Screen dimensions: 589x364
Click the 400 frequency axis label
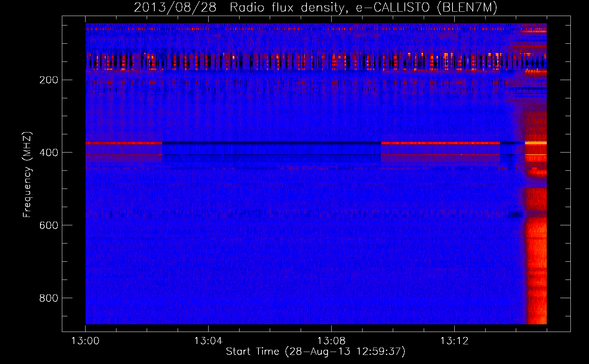coord(48,153)
